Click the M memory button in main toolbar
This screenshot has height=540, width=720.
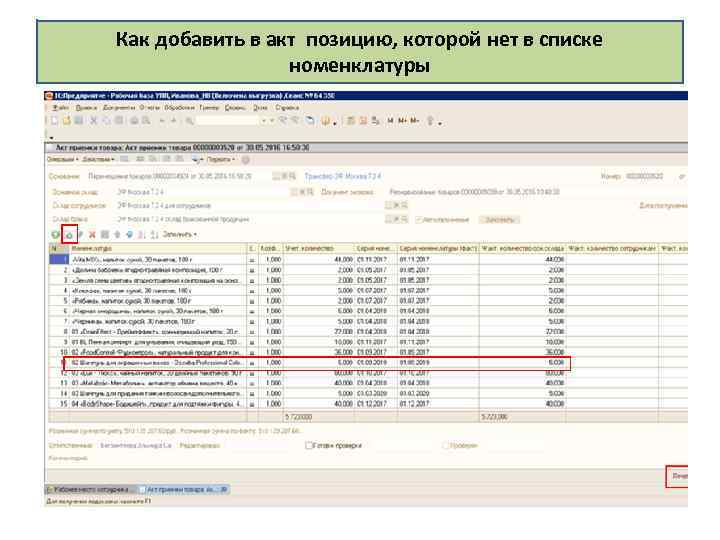(390, 121)
